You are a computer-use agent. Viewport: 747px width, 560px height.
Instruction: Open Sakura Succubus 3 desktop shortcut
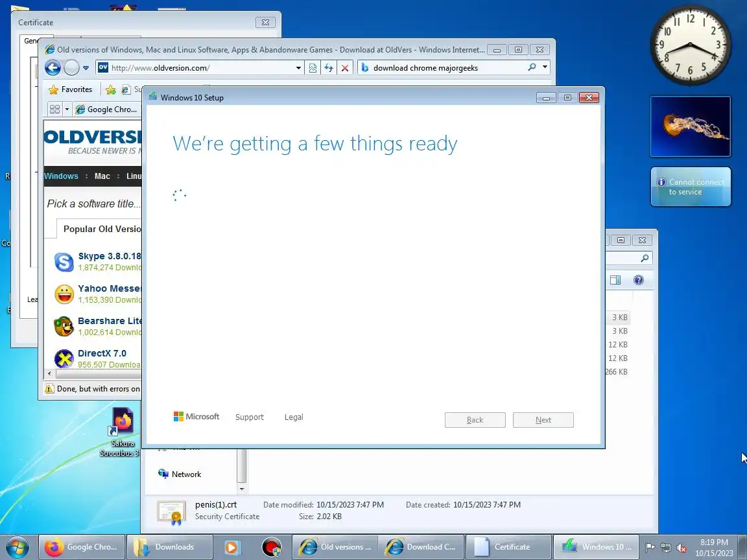122,431
